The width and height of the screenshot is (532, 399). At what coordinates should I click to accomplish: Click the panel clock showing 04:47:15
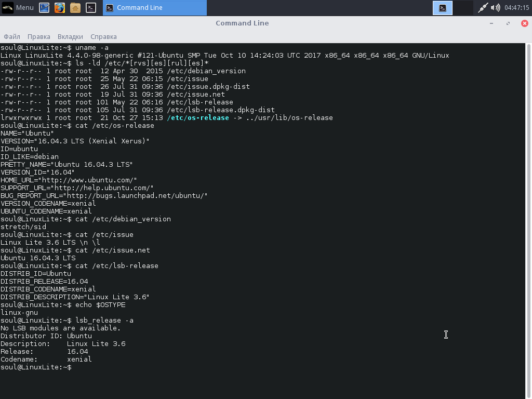click(516, 7)
